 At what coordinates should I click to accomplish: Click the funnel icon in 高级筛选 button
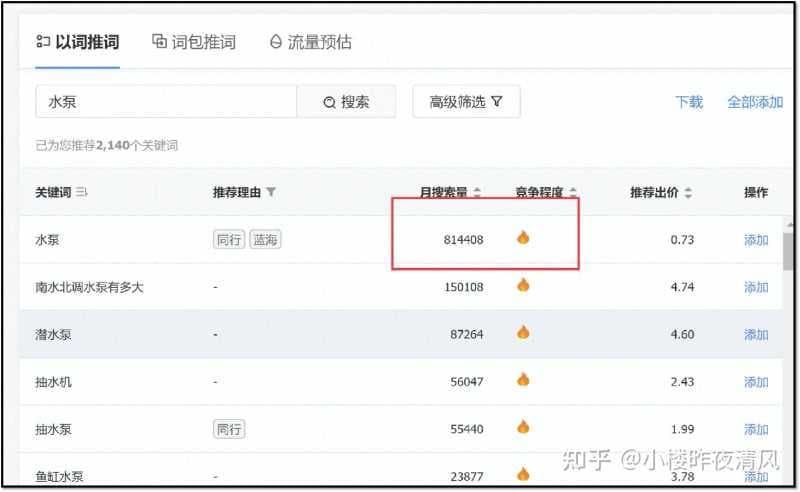(x=497, y=102)
